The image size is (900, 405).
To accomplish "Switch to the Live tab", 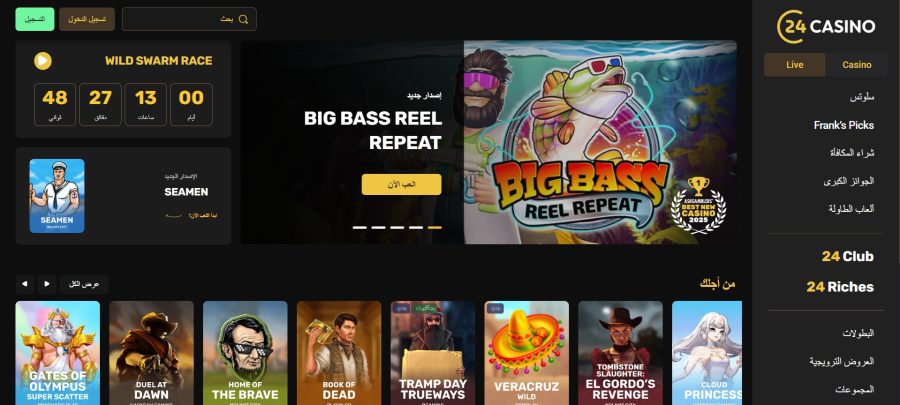I will click(x=794, y=65).
